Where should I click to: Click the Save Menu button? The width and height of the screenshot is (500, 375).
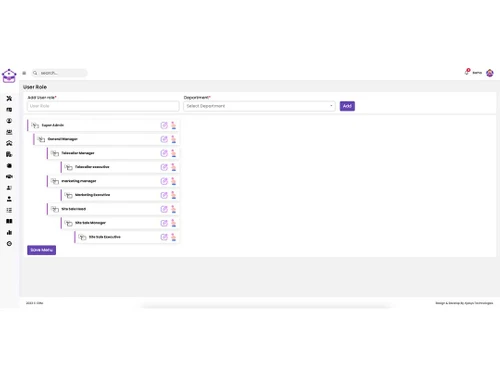42,250
